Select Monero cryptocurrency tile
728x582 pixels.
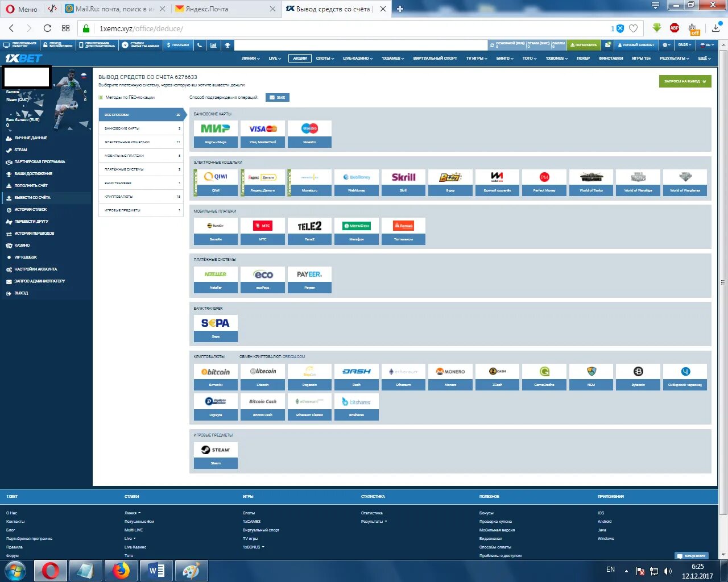450,377
